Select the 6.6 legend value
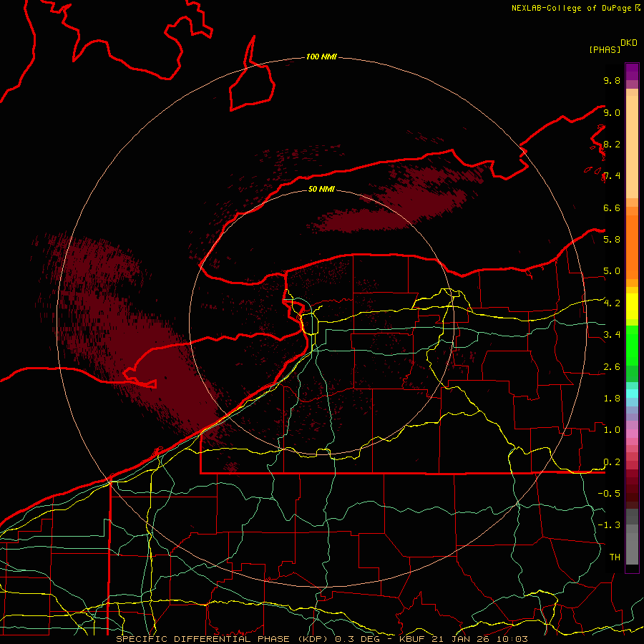The width and height of the screenshot is (644, 644). (x=612, y=208)
